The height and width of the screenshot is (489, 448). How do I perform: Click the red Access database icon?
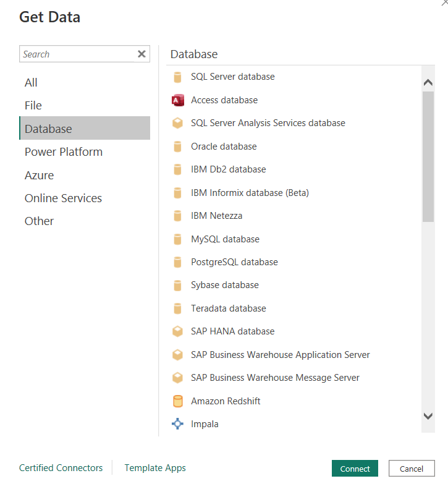click(178, 100)
